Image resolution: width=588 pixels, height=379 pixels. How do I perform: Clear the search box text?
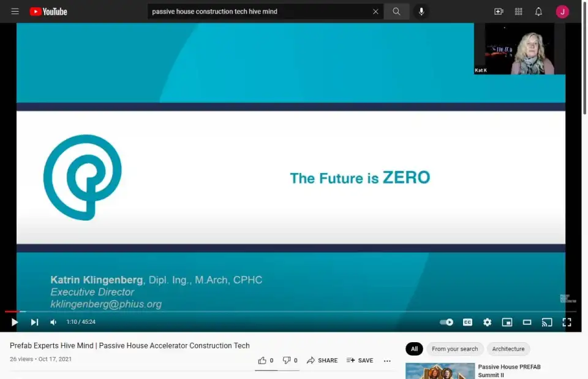375,12
